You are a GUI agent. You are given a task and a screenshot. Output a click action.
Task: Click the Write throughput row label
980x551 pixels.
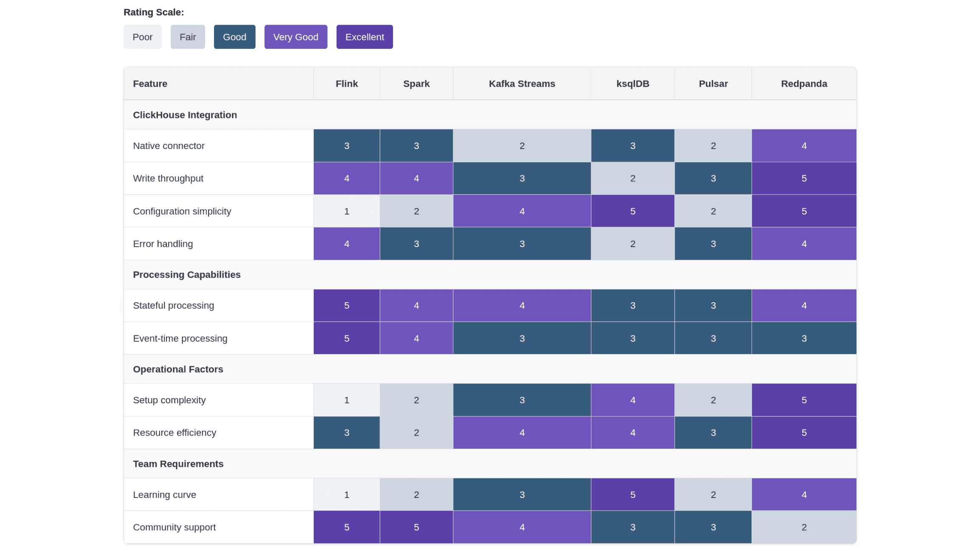click(168, 179)
